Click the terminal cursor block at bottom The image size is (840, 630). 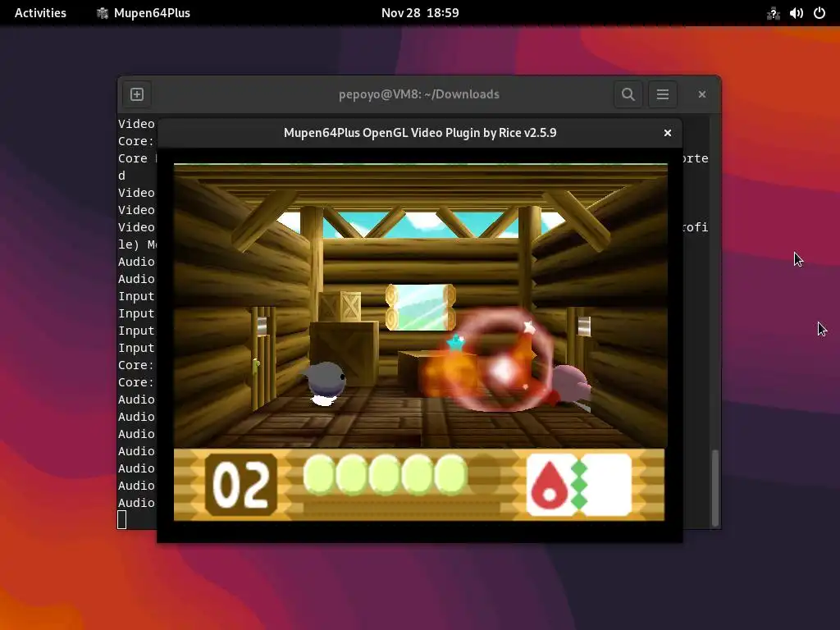(x=121, y=519)
